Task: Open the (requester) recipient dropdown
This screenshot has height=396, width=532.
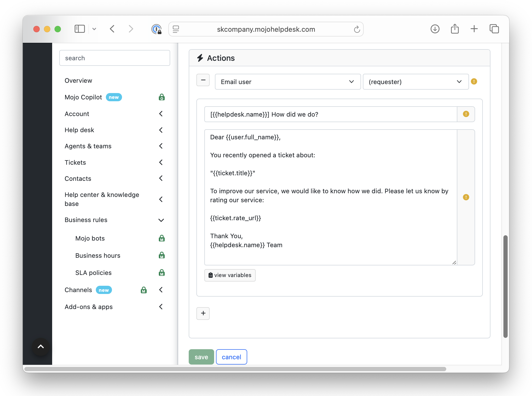Action: coord(415,82)
